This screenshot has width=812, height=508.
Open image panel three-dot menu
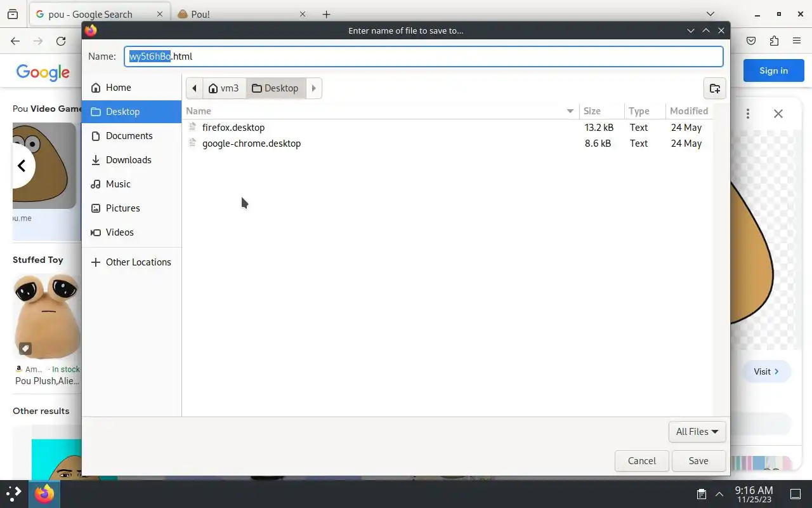pyautogui.click(x=748, y=114)
